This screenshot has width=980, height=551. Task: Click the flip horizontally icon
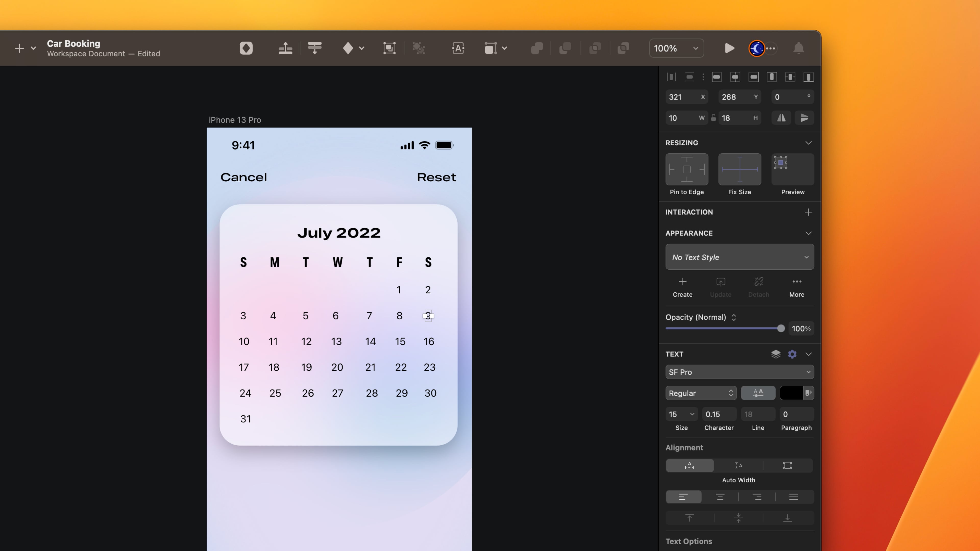781,118
